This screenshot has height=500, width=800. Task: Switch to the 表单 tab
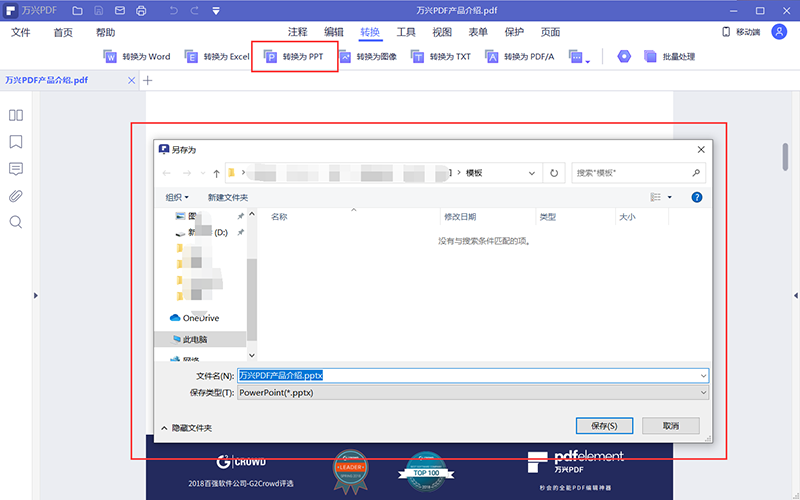click(478, 32)
